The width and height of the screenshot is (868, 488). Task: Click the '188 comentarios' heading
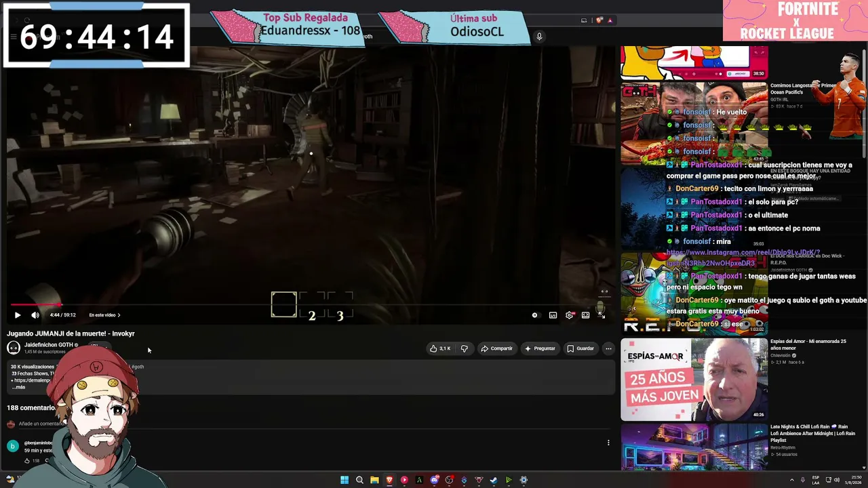31,408
